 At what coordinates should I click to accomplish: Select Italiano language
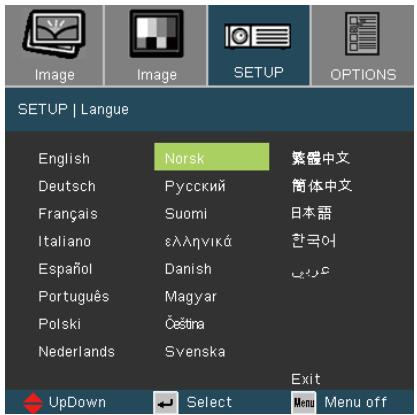(65, 241)
